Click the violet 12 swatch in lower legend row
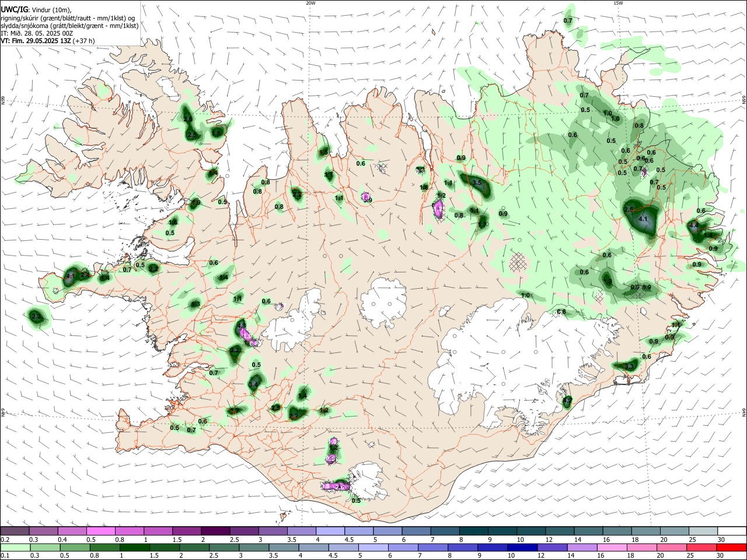 pyautogui.click(x=553, y=547)
